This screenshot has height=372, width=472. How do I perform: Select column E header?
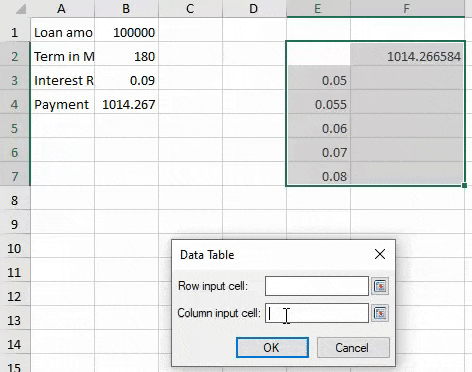tap(318, 9)
